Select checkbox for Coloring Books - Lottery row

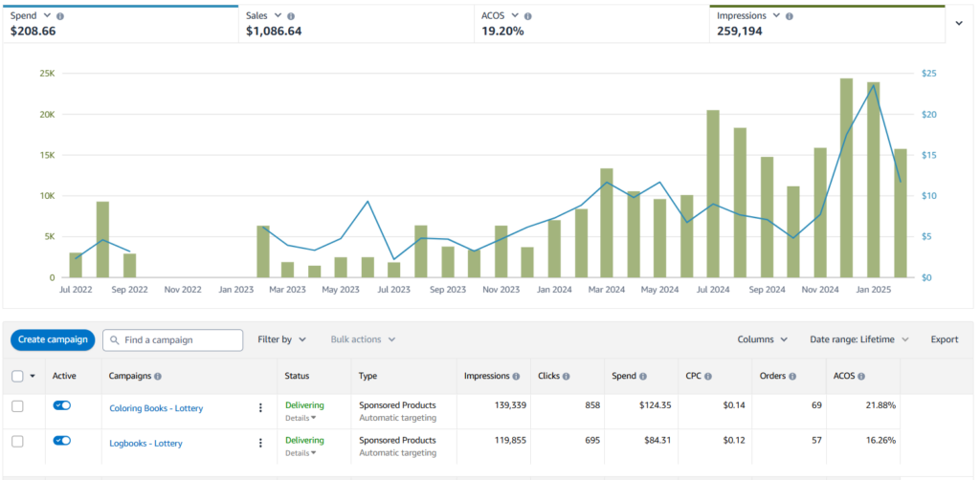click(x=17, y=406)
